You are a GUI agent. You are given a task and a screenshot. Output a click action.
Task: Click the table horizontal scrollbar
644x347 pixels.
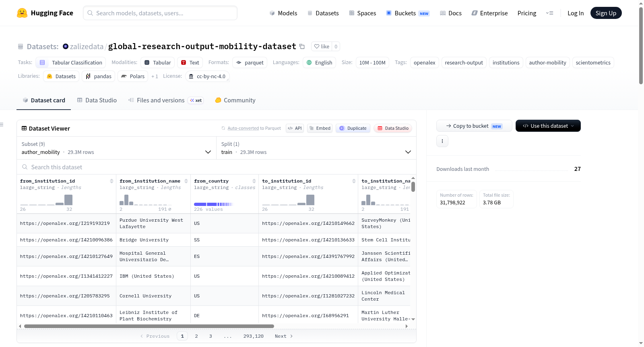tap(149, 326)
